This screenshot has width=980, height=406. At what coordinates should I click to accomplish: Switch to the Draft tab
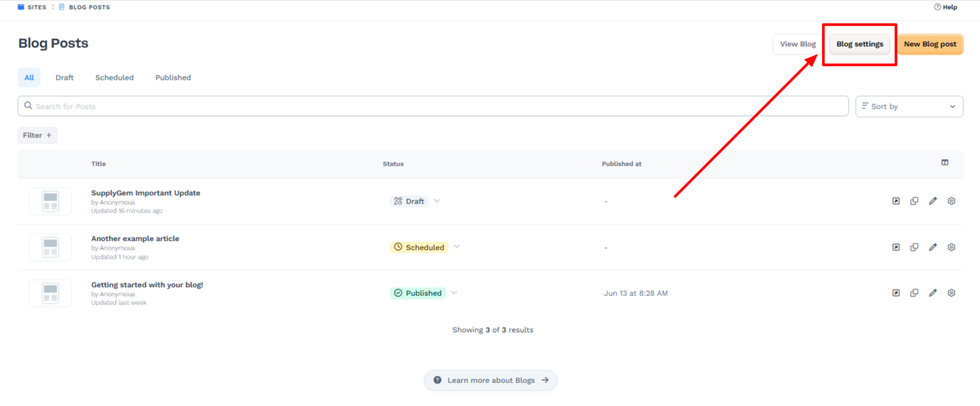64,77
